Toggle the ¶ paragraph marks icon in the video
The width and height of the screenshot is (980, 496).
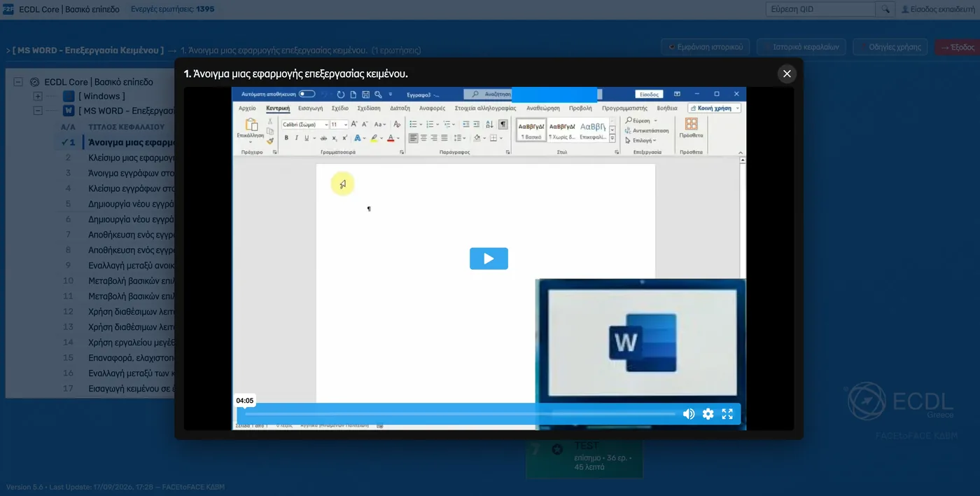pyautogui.click(x=502, y=124)
